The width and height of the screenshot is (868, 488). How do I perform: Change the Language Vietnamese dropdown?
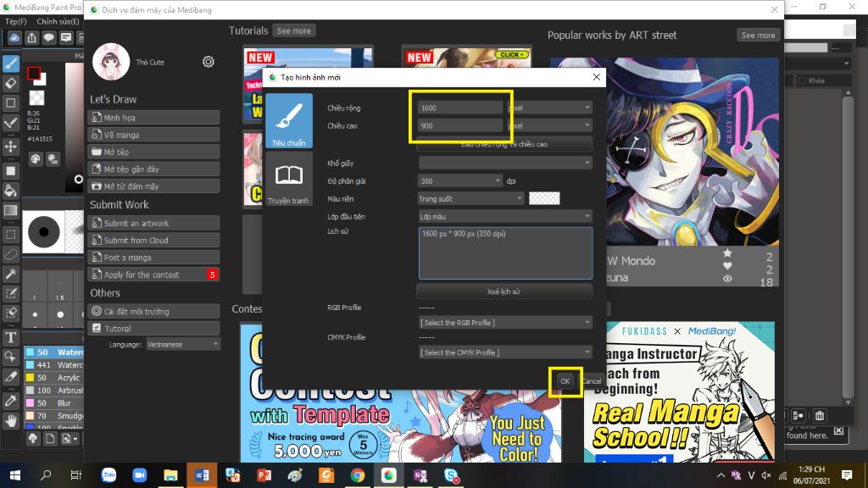point(183,344)
